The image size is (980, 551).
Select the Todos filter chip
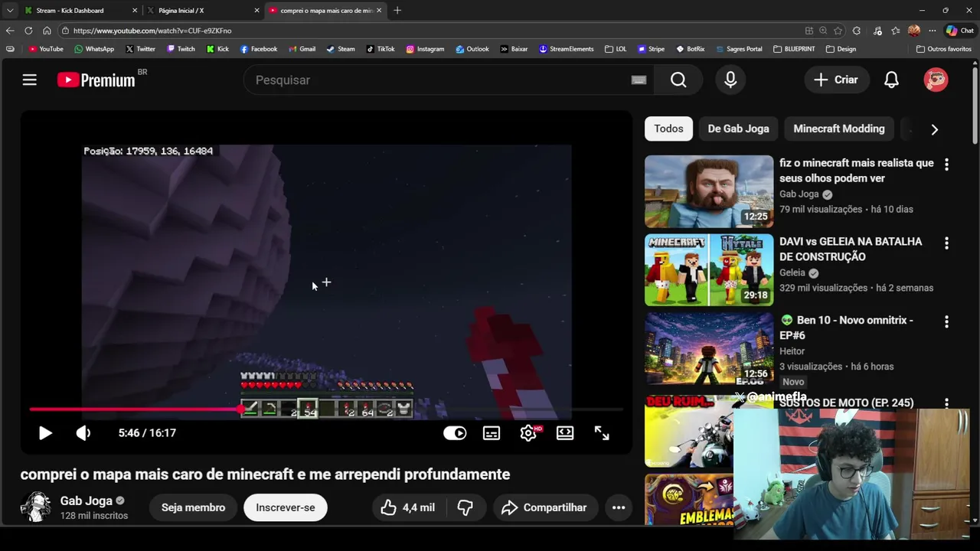pyautogui.click(x=668, y=129)
